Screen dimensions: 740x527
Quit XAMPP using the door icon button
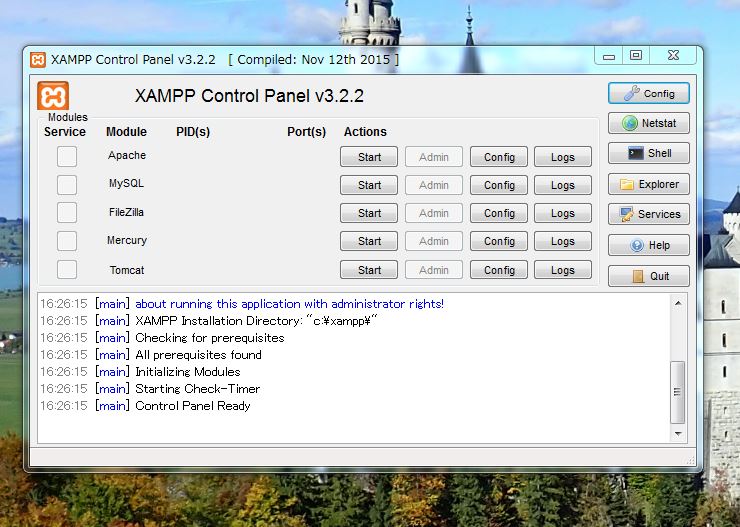[x=648, y=276]
